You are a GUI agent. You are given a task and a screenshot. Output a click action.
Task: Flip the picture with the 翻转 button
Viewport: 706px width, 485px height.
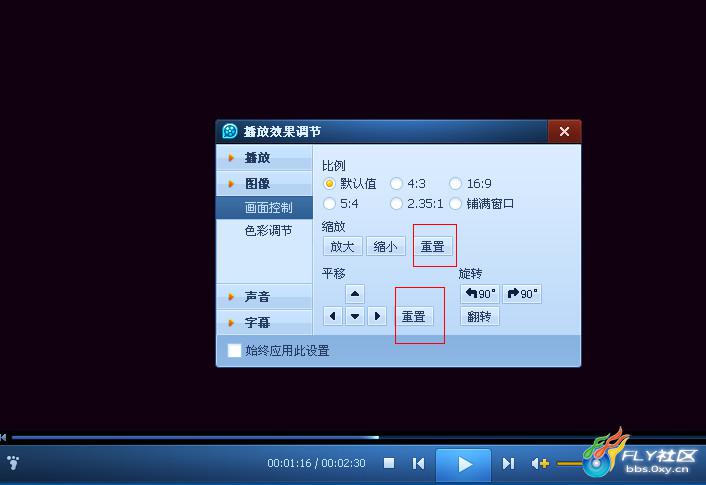click(480, 317)
